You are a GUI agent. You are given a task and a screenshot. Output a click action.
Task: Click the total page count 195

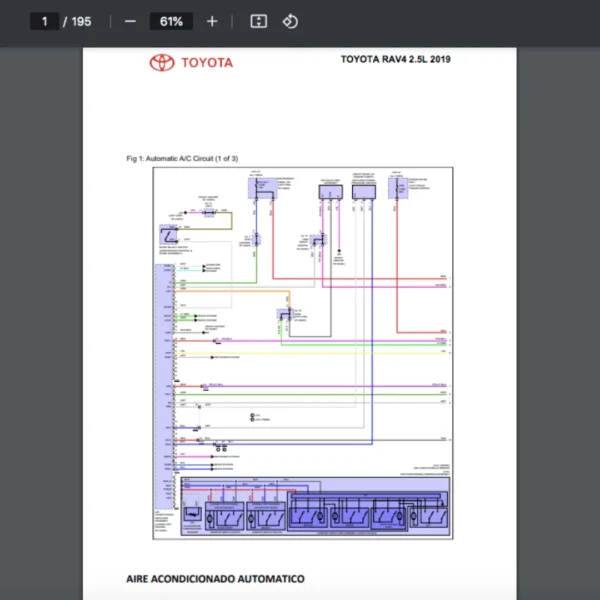point(81,21)
